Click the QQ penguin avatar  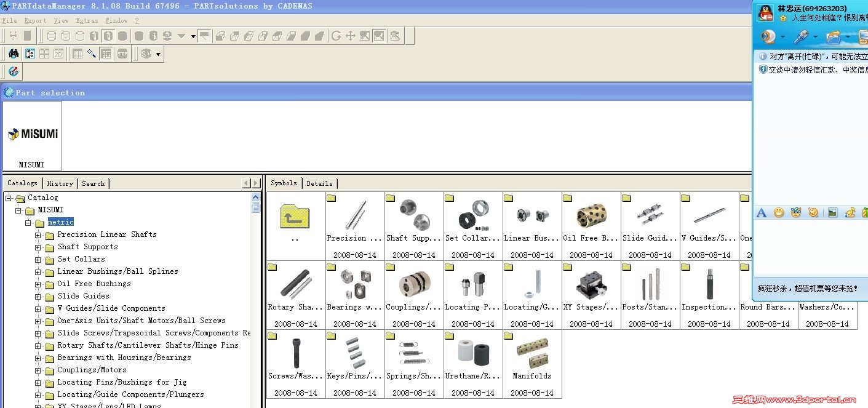pyautogui.click(x=765, y=14)
